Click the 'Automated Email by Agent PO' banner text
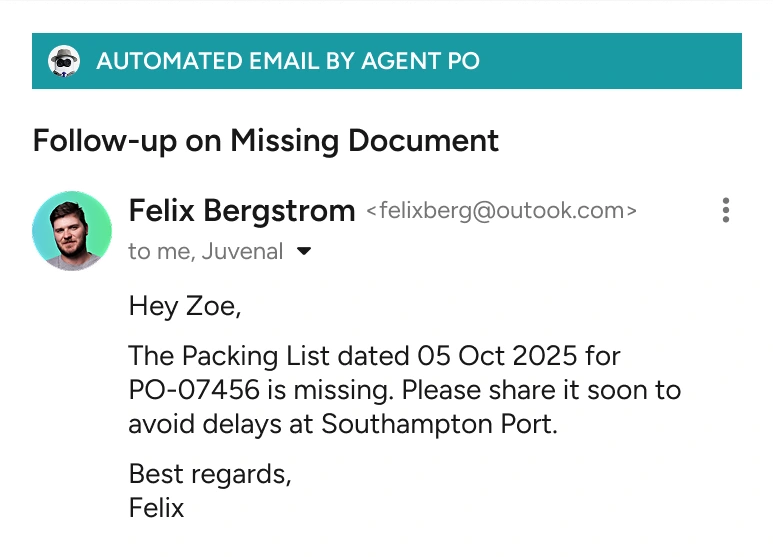This screenshot has height=557, width=773. pos(288,61)
